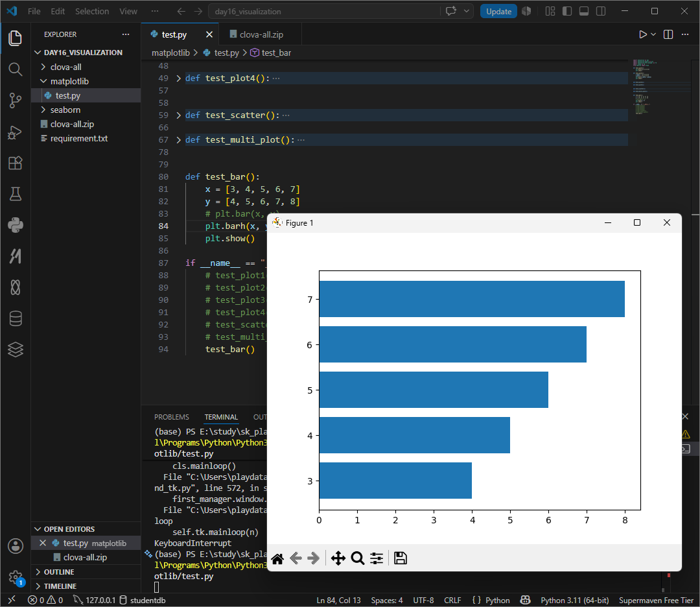Open Configure subplots in figure toolbar
This screenshot has height=607, width=700.
(x=377, y=558)
